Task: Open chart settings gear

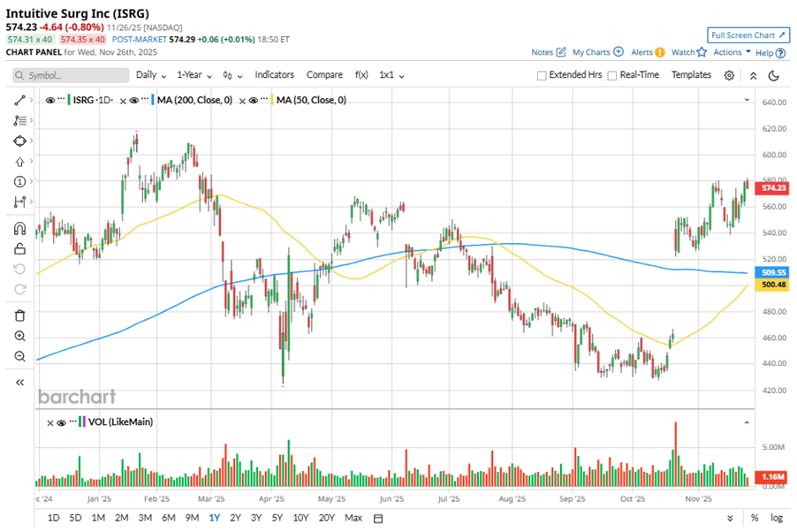Action: coord(729,75)
